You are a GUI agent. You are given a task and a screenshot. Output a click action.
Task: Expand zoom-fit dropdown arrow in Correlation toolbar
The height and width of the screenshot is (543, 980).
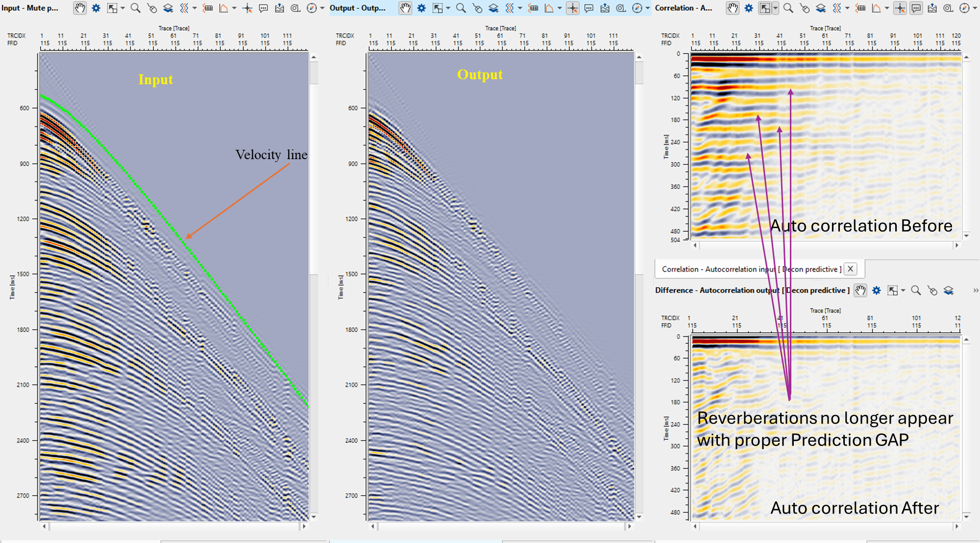coord(775,8)
